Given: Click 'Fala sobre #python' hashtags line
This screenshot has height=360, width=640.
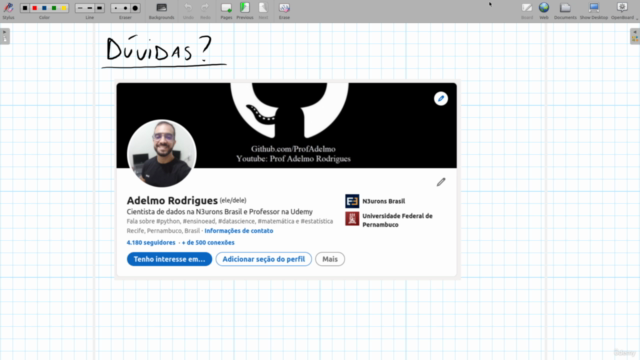Looking at the screenshot, I should click(x=230, y=221).
